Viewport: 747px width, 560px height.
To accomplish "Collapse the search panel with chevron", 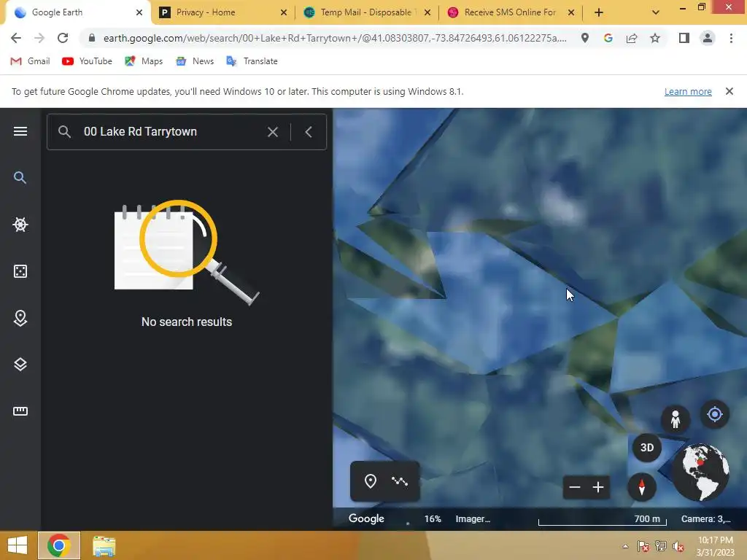I will (x=309, y=132).
